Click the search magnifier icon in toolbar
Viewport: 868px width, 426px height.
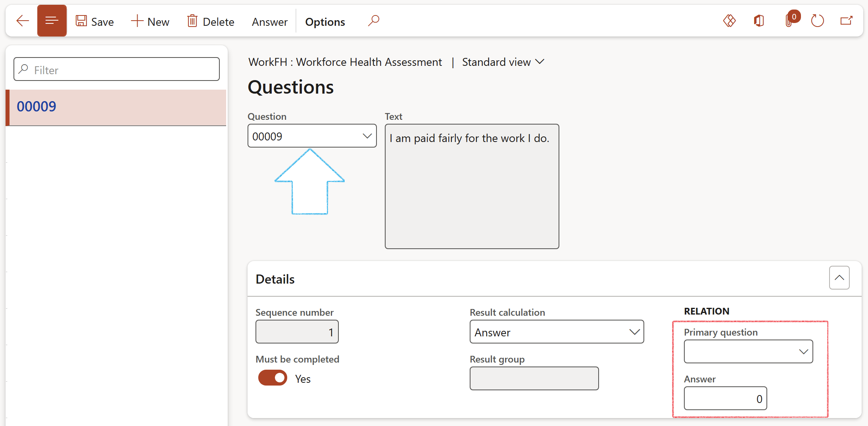pyautogui.click(x=373, y=21)
